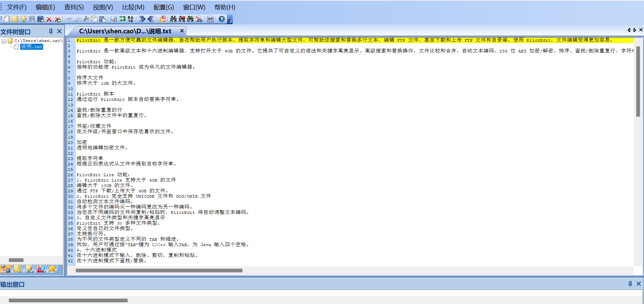644x304 pixels.
Task: Click the line '透明地编辑加密文件。'
Action: coord(102,148)
